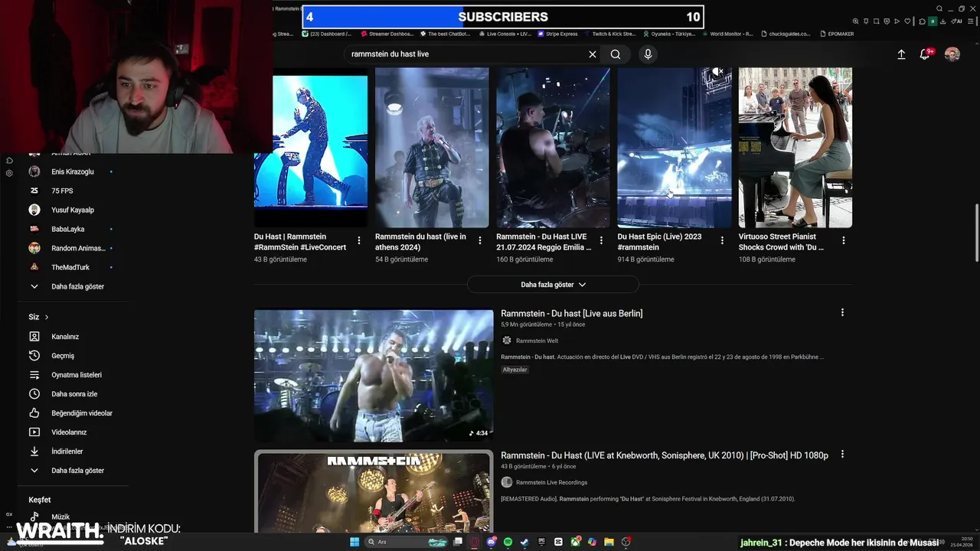Play 'Du hast [Live aus Berlin]' video thumbnail
Viewport: 980px width, 551px height.
(374, 376)
